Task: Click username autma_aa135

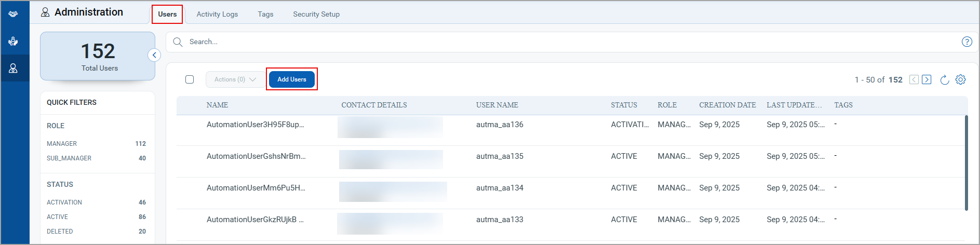Action: (500, 156)
